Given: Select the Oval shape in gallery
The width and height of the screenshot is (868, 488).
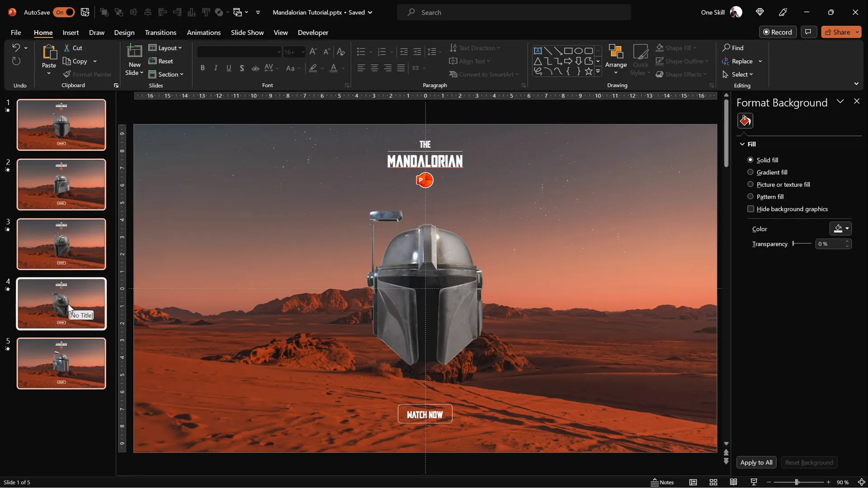Looking at the screenshot, I should coord(578,51).
